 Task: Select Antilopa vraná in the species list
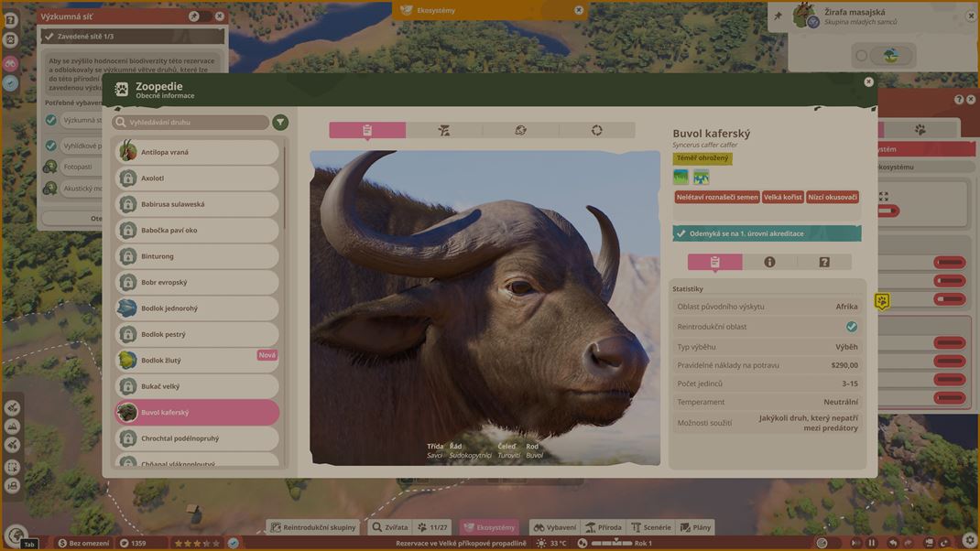(197, 152)
